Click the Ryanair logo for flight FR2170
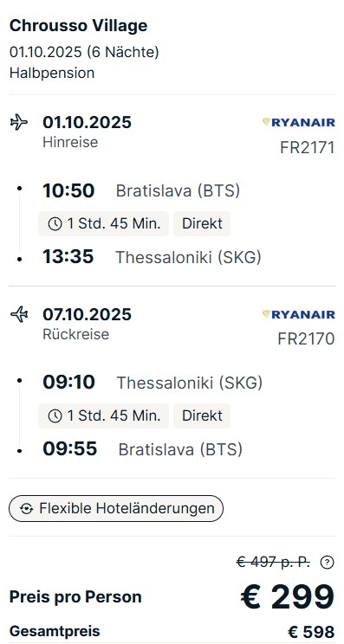The width and height of the screenshot is (344, 644). [299, 314]
